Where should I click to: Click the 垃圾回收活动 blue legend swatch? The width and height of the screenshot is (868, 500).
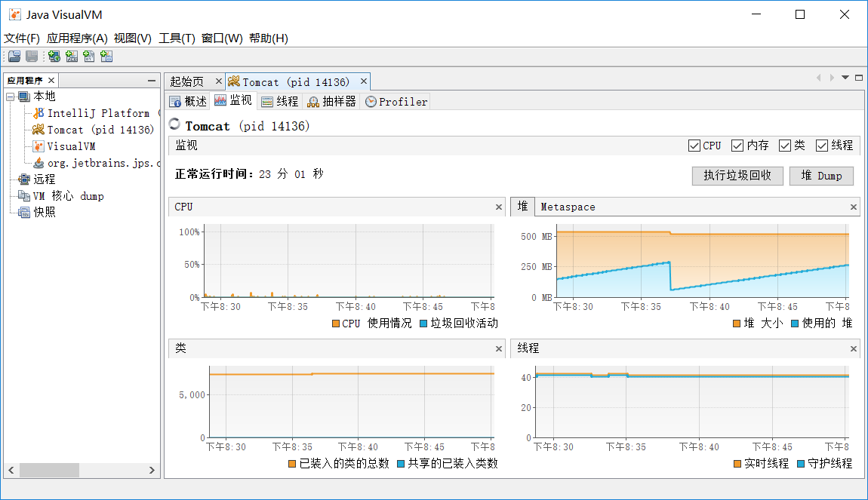423,324
